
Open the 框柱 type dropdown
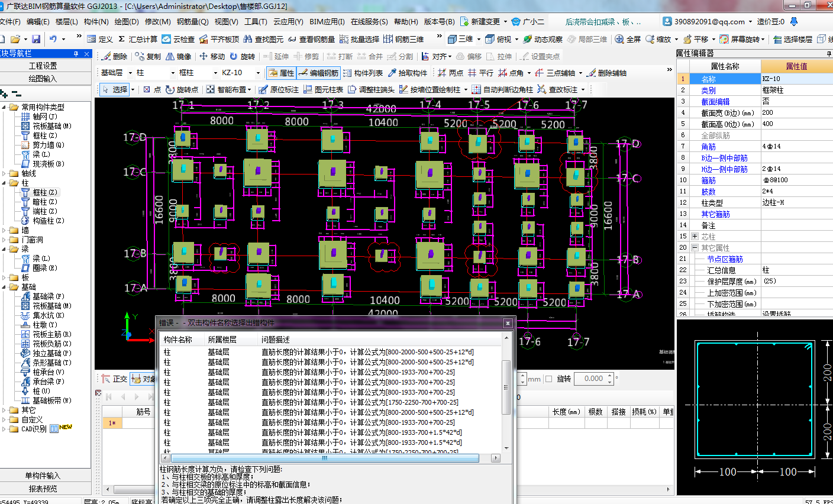pyautogui.click(x=215, y=73)
